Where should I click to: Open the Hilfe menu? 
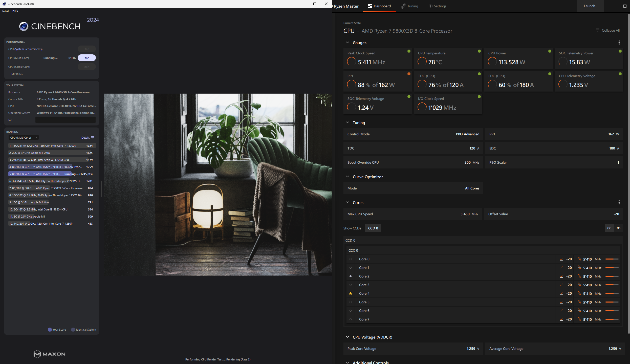pyautogui.click(x=15, y=11)
